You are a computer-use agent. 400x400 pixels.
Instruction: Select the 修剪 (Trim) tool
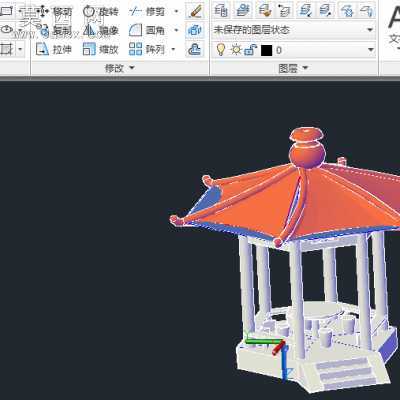147,11
